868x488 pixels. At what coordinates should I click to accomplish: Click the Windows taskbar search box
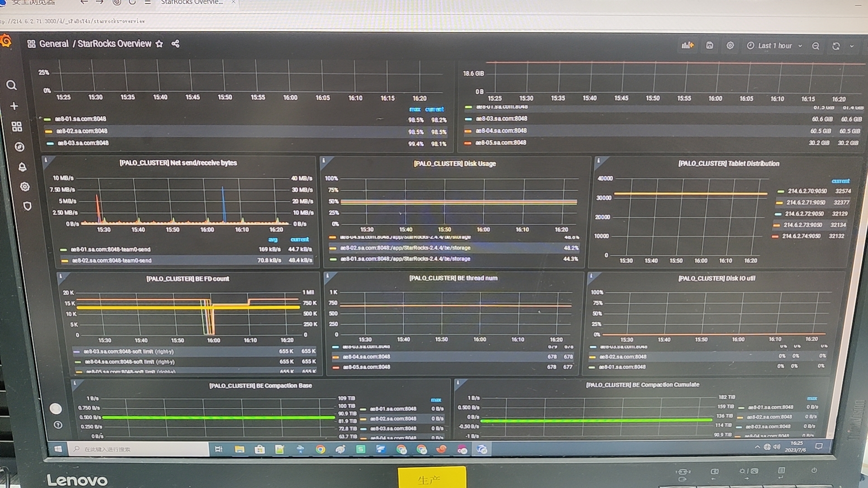tap(139, 449)
